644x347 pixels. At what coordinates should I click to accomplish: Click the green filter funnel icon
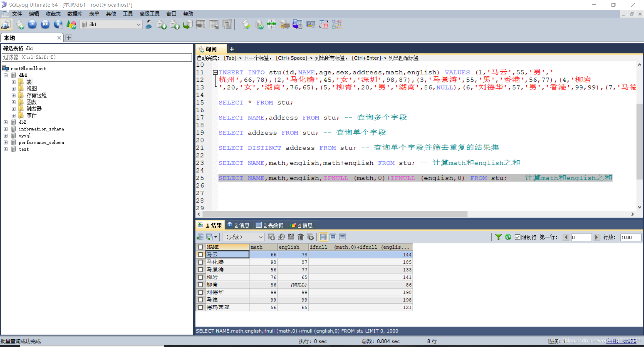[498, 237]
